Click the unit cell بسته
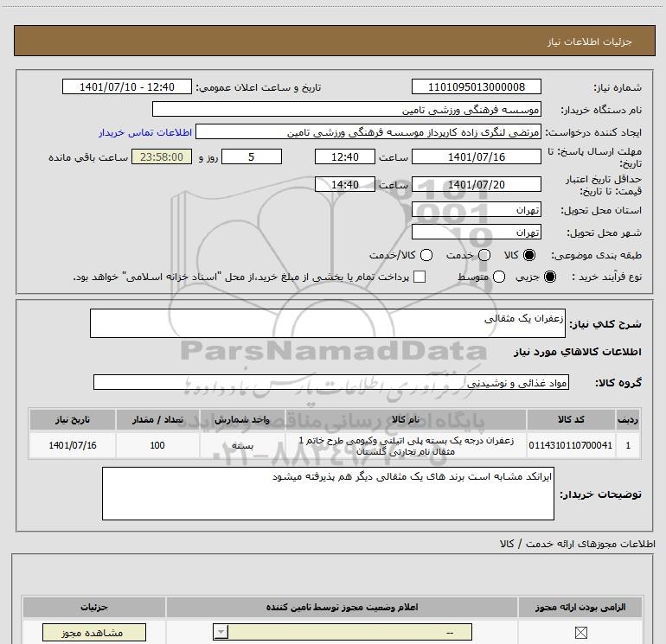 click(241, 445)
